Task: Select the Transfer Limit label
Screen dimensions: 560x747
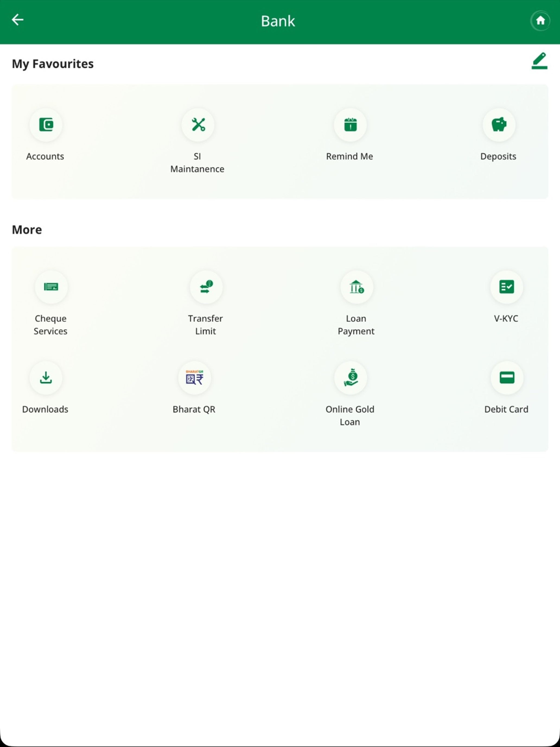Action: (206, 325)
